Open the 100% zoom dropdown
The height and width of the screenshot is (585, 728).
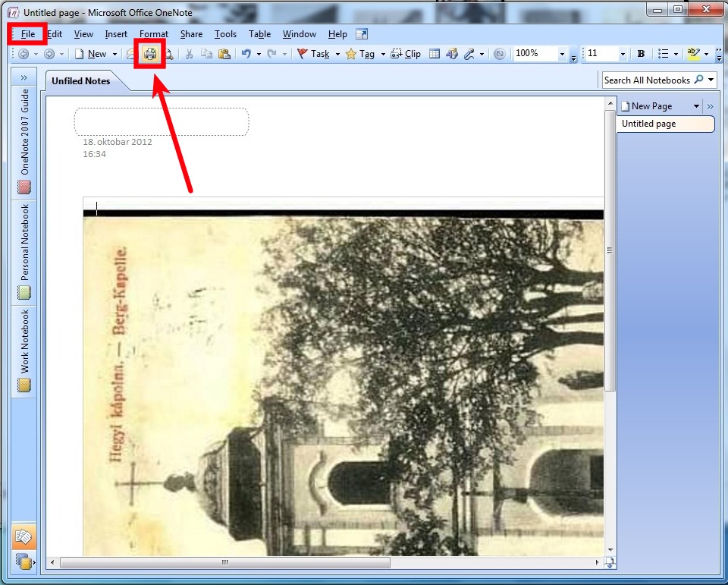coord(562,54)
